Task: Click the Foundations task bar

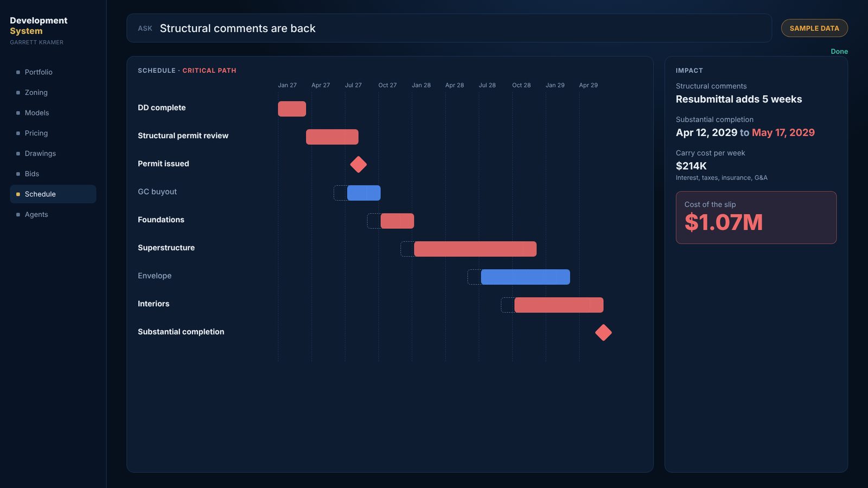Action: pyautogui.click(x=397, y=221)
